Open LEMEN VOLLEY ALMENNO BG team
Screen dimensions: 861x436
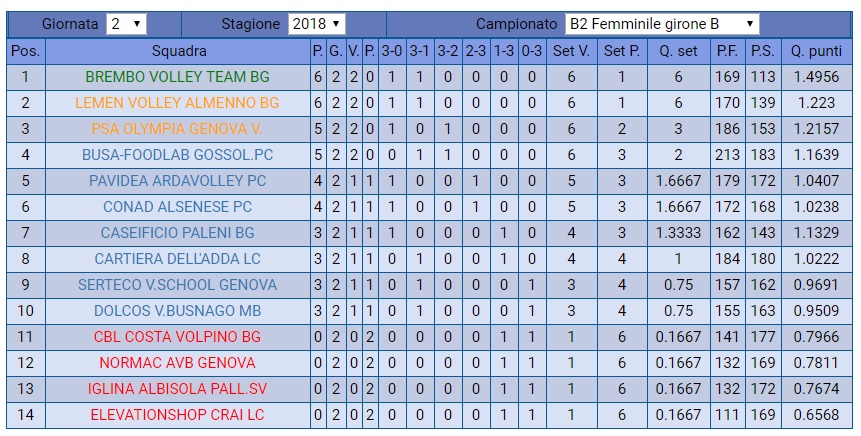click(x=177, y=103)
